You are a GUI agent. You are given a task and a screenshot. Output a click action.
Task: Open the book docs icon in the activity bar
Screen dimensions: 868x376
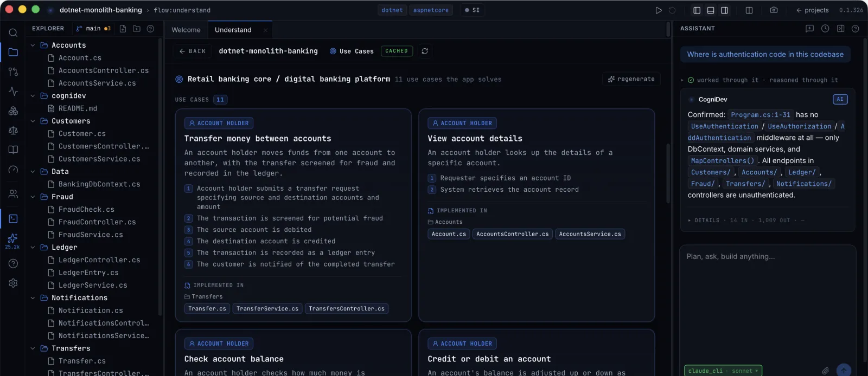[x=13, y=150]
